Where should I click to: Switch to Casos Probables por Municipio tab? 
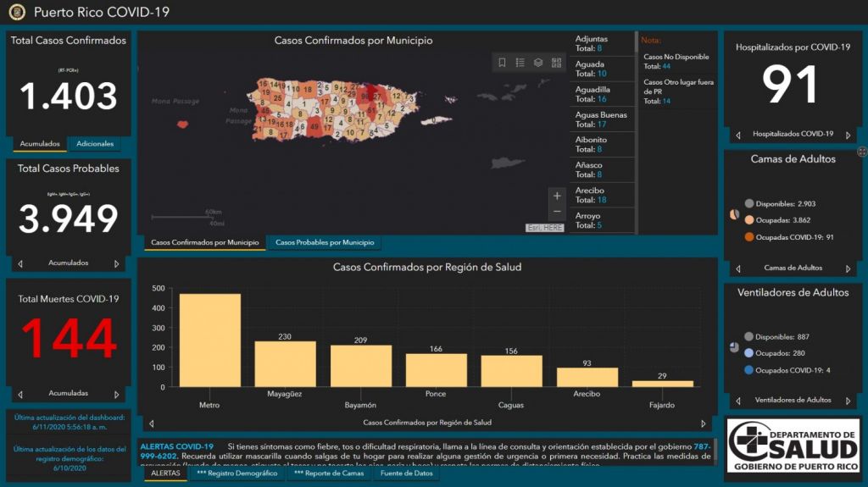324,243
